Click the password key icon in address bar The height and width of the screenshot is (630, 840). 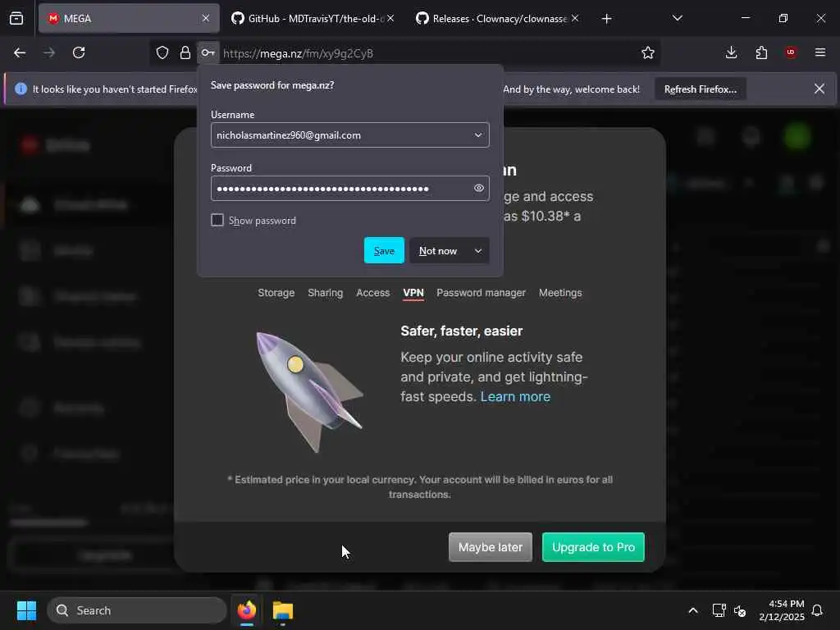pos(208,52)
